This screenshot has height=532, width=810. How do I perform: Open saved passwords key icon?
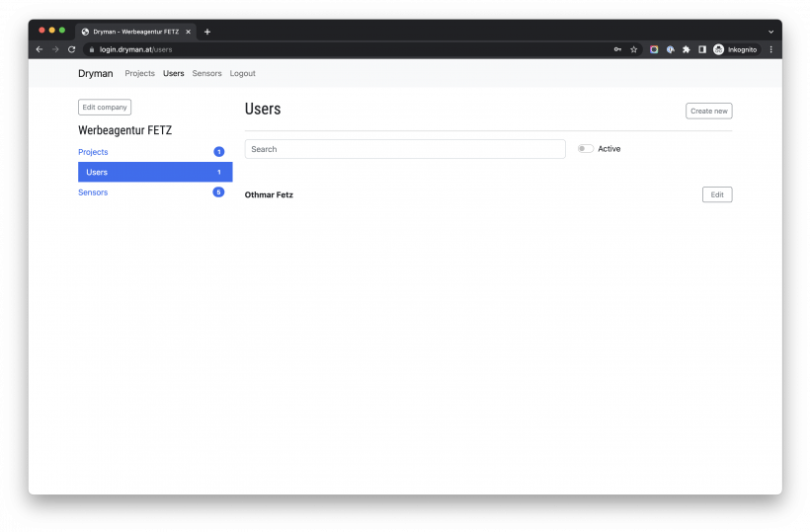[617, 49]
